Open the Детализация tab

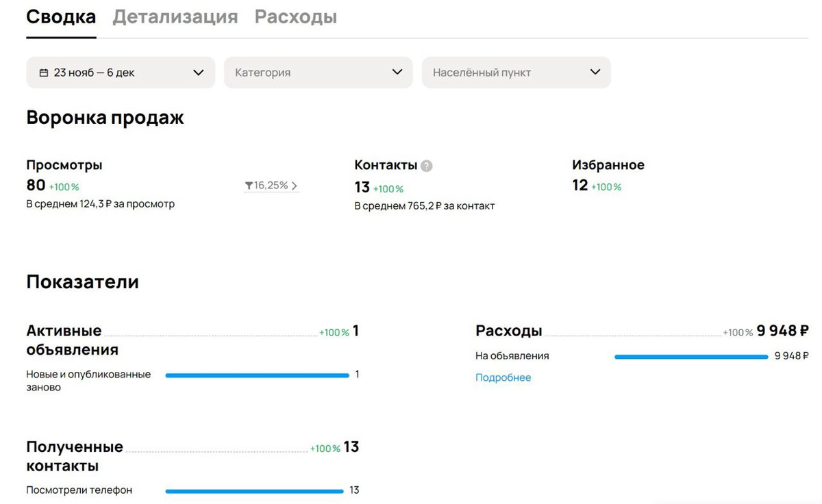point(175,16)
